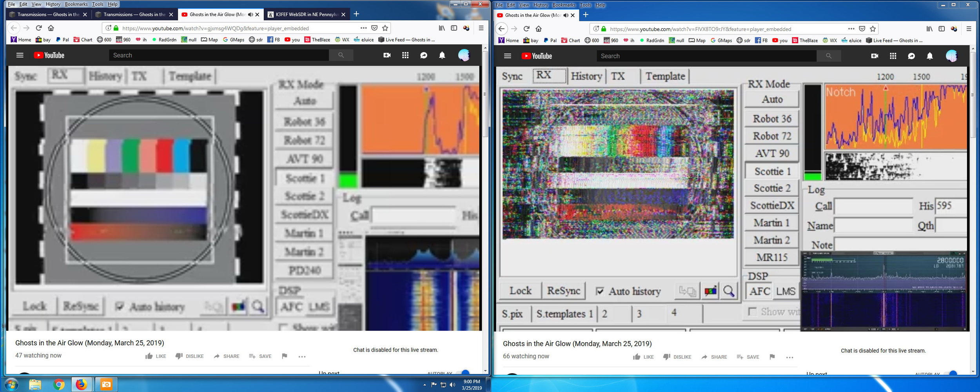
Task: Open new tab in left Firefox window
Action: pyautogui.click(x=356, y=14)
